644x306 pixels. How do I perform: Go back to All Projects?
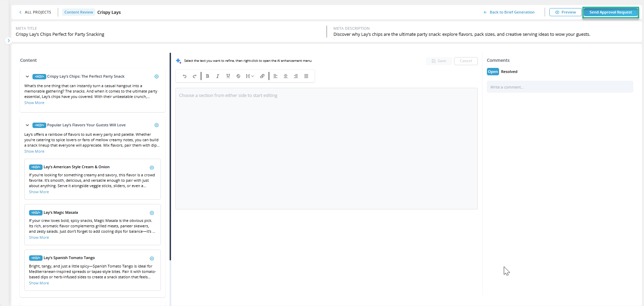35,12
